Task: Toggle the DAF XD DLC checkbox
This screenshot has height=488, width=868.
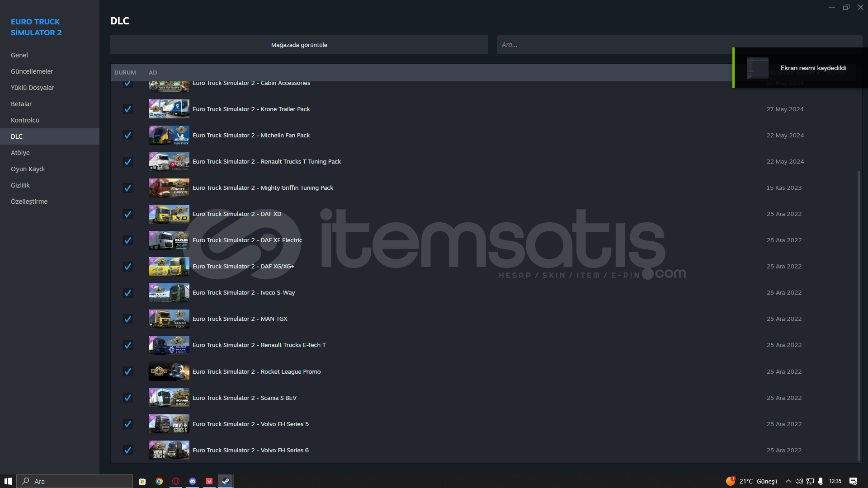Action: coord(128,214)
